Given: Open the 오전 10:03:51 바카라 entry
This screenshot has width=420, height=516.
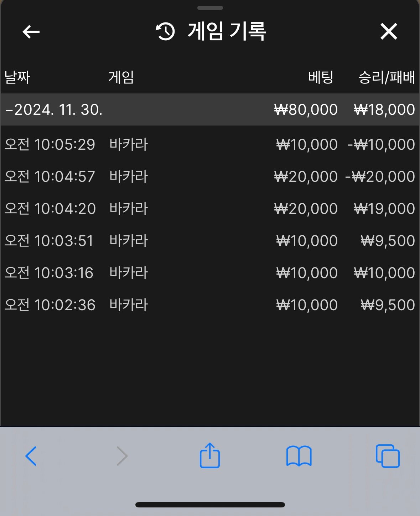Looking at the screenshot, I should pyautogui.click(x=210, y=241).
